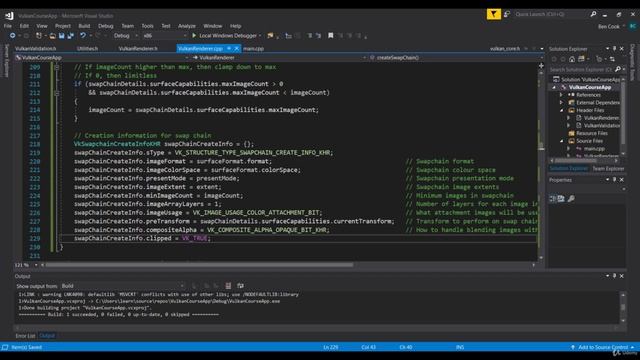Click the bookmark icon in the toolbar
This screenshot has height=360, width=640.
331,36
